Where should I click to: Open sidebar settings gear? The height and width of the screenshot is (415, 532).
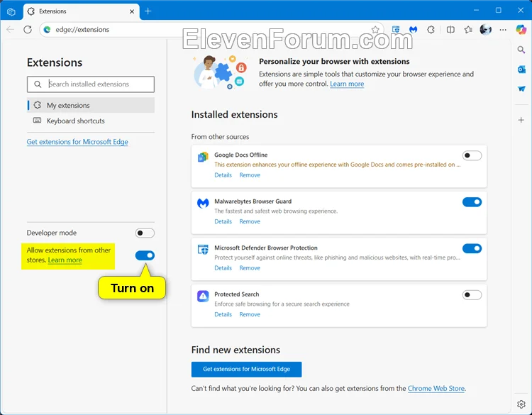point(521,404)
